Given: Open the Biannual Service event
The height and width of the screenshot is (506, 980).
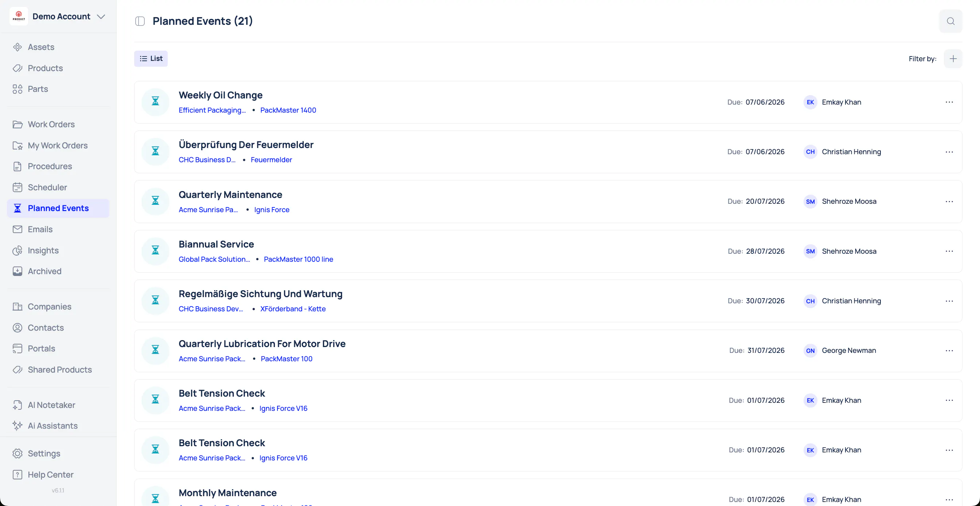Looking at the screenshot, I should click(x=216, y=244).
